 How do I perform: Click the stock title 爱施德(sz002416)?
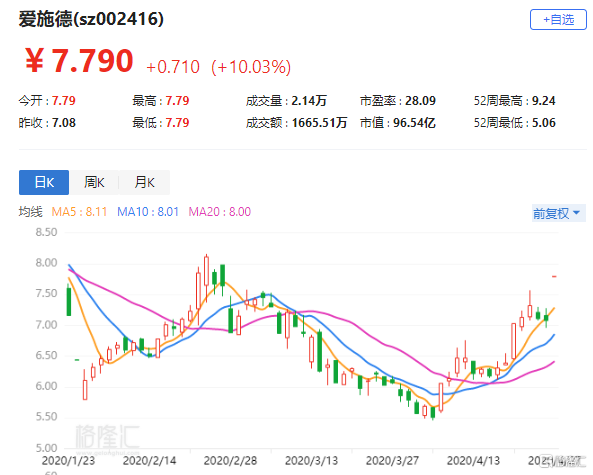(x=91, y=19)
